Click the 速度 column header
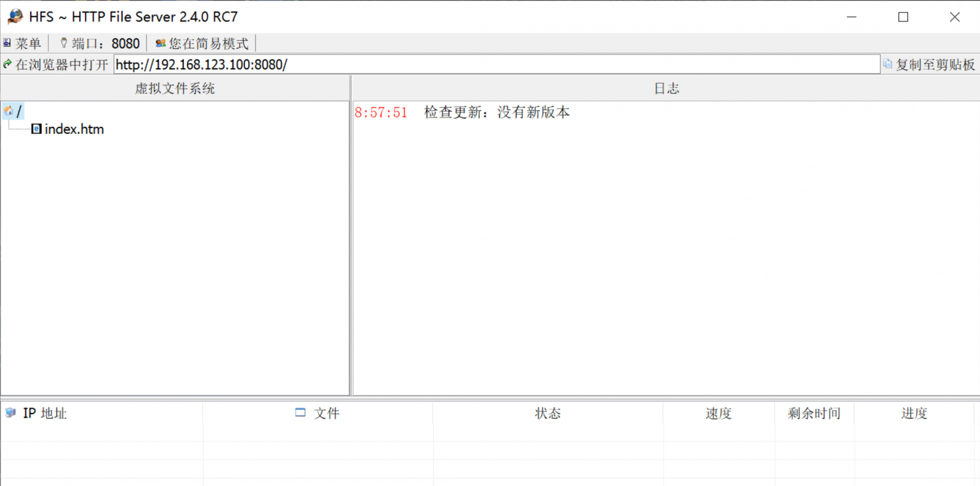The width and height of the screenshot is (980, 486). pos(718,413)
